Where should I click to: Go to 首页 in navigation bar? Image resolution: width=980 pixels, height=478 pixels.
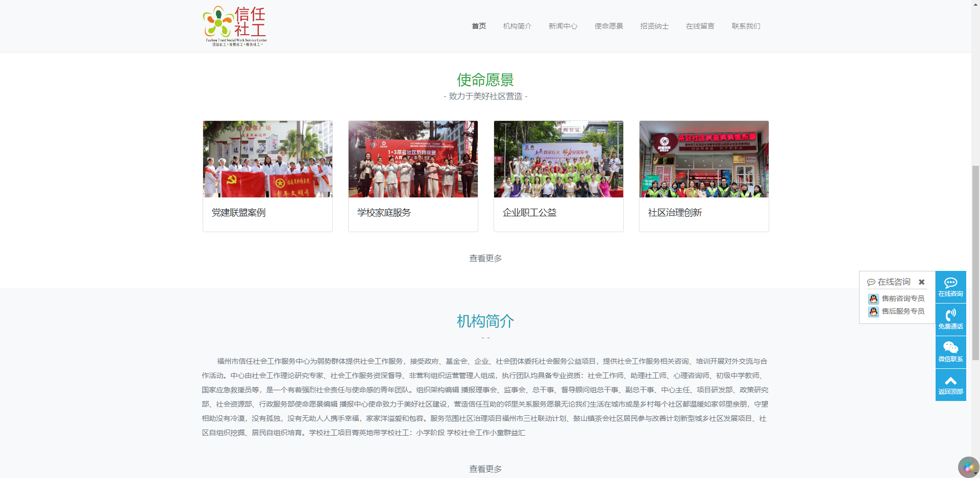pyautogui.click(x=479, y=26)
